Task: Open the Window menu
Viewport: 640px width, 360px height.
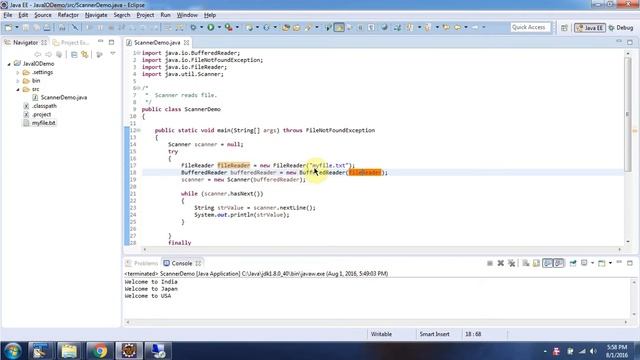Action: 187,15
